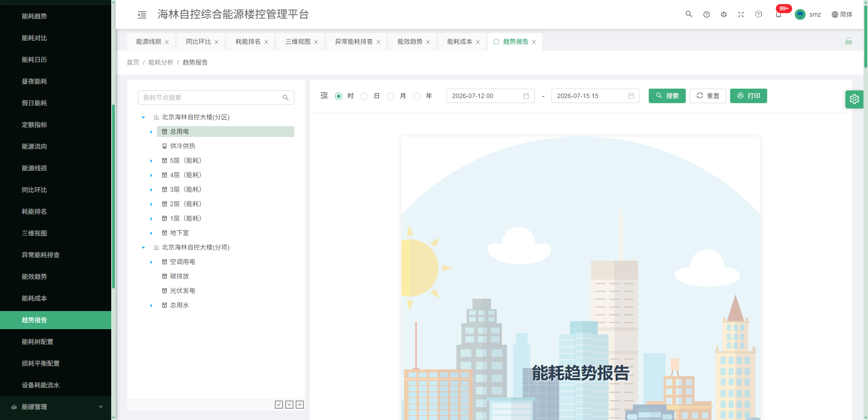Toggle the filter bar list icon beside 时
The height and width of the screenshot is (420, 868).
pyautogui.click(x=324, y=95)
